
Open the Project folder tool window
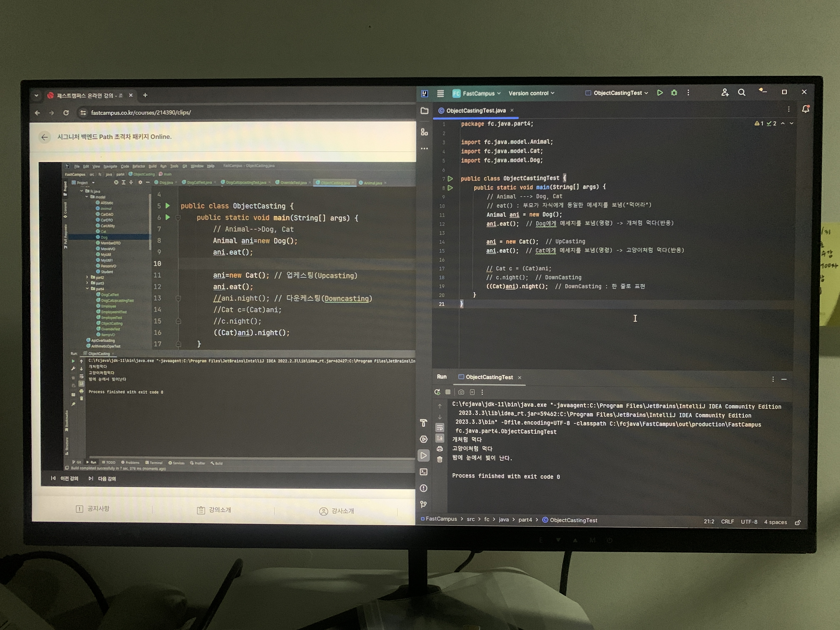point(425,111)
